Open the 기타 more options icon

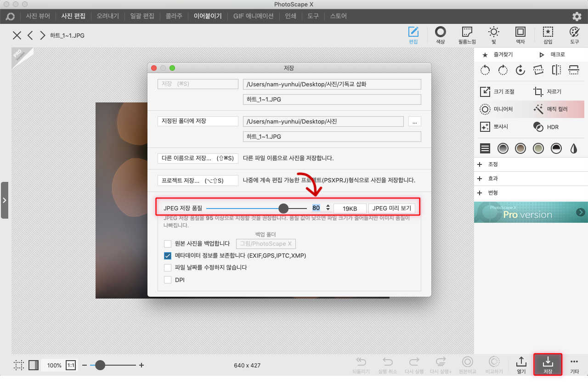point(574,365)
